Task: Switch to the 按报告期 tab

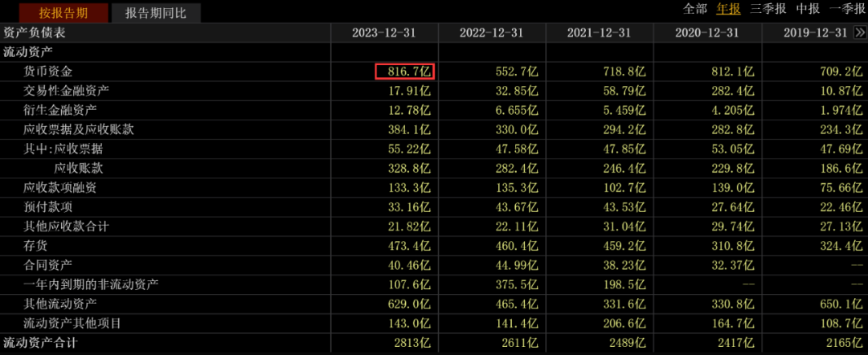Action: tap(63, 13)
